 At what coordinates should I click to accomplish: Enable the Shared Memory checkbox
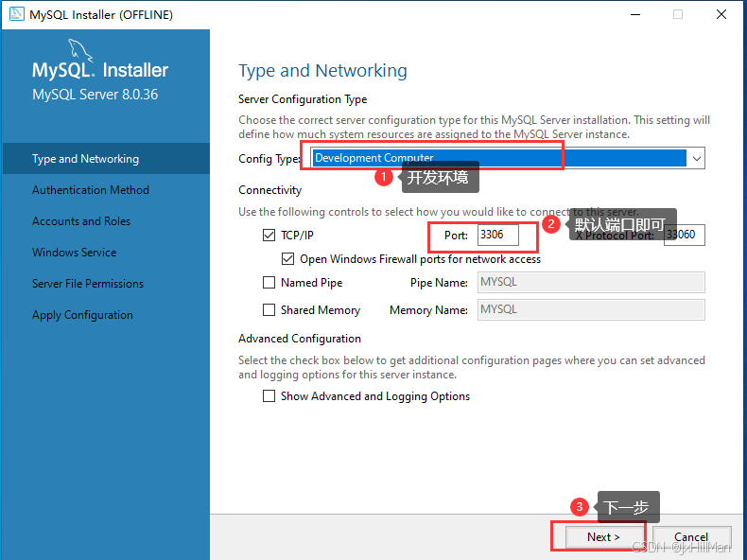[x=269, y=309]
